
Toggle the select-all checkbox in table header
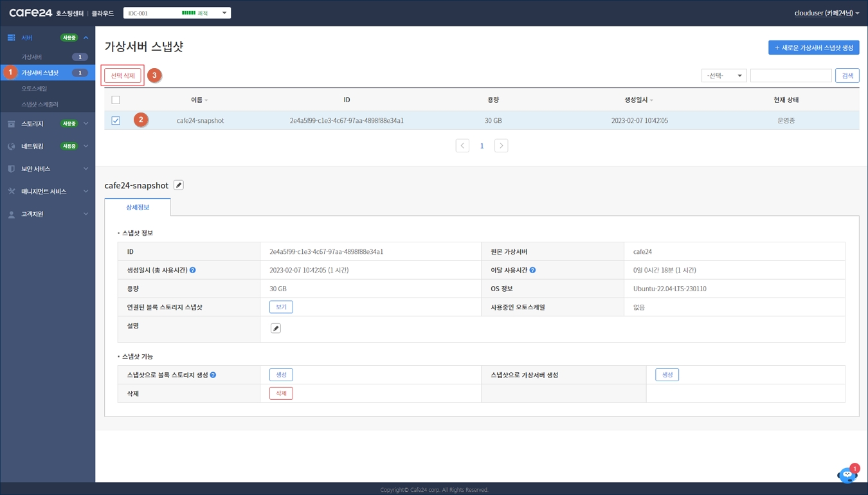coord(116,100)
